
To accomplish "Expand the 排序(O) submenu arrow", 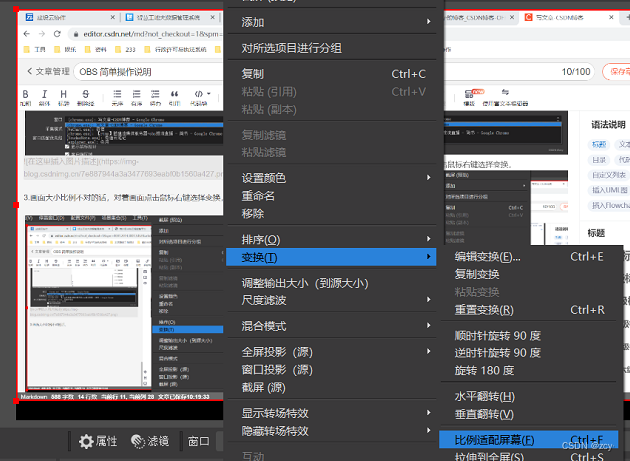I will pyautogui.click(x=429, y=239).
